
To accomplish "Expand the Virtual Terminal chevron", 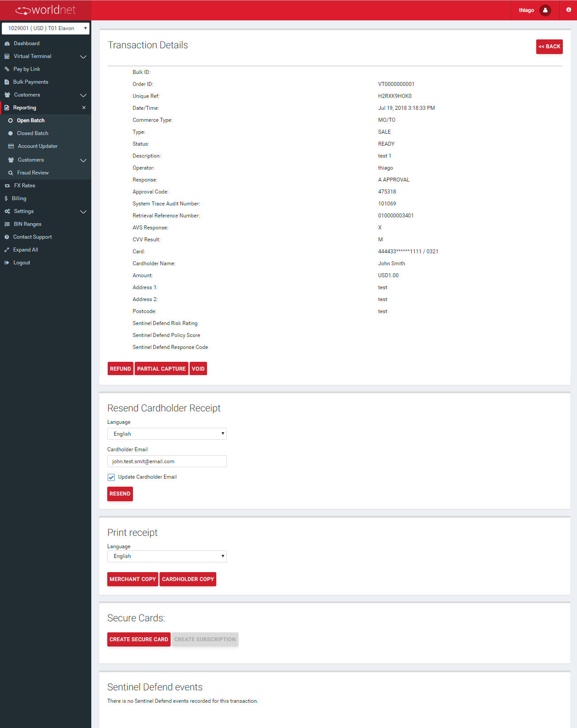I will 83,57.
